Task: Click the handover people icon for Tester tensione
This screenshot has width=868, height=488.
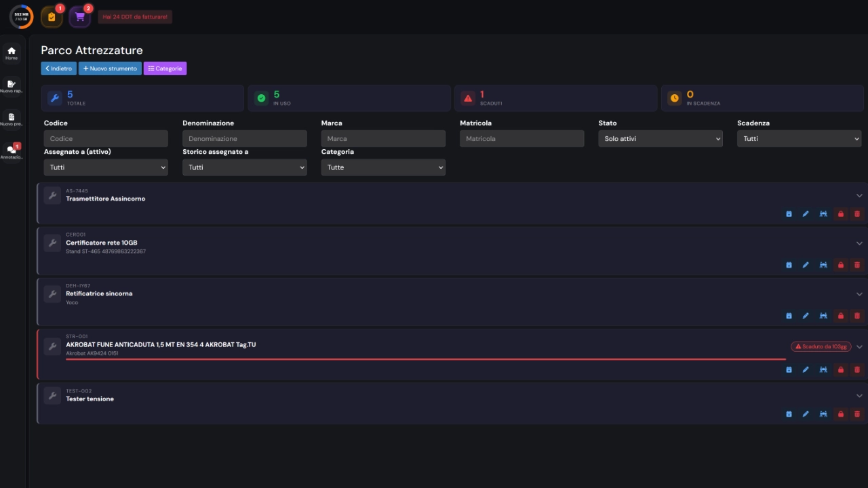Action: click(823, 414)
